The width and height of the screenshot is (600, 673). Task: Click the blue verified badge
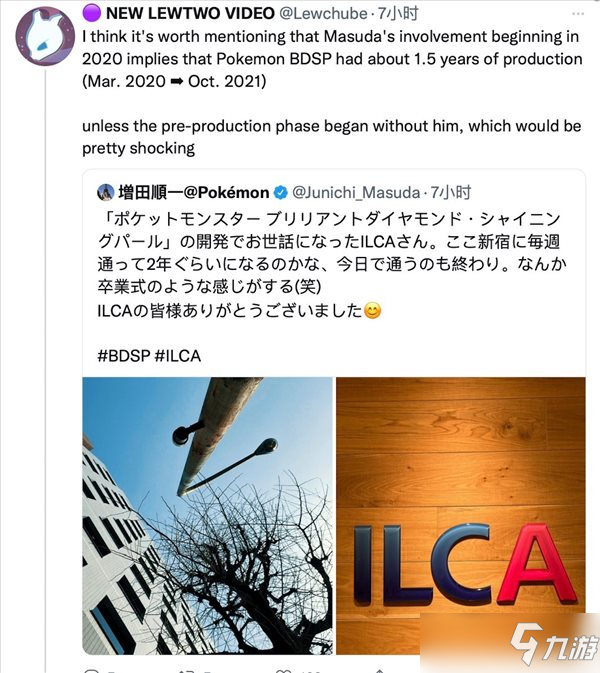coord(280,193)
